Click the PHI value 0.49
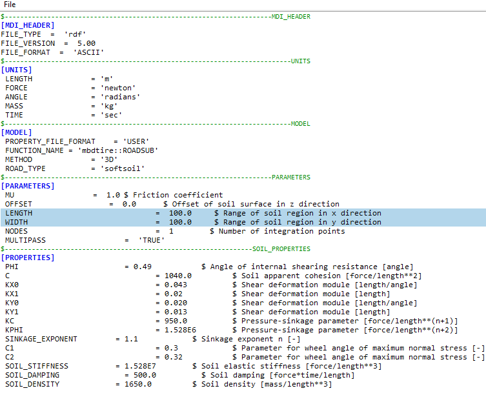Image resolution: width=486 pixels, height=395 pixels. pos(142,267)
